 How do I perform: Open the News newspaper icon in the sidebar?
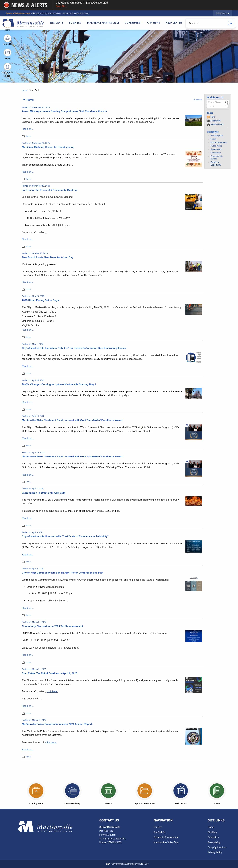pyautogui.click(x=7, y=53)
